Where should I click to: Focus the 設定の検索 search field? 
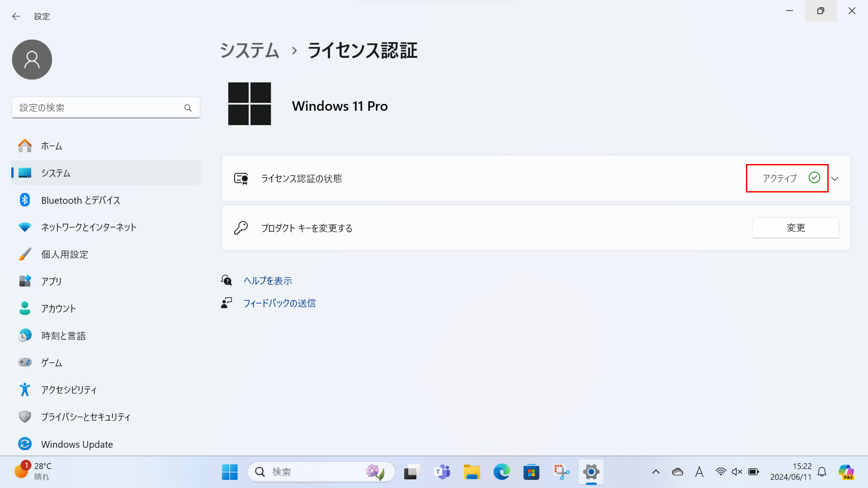pyautogui.click(x=106, y=108)
